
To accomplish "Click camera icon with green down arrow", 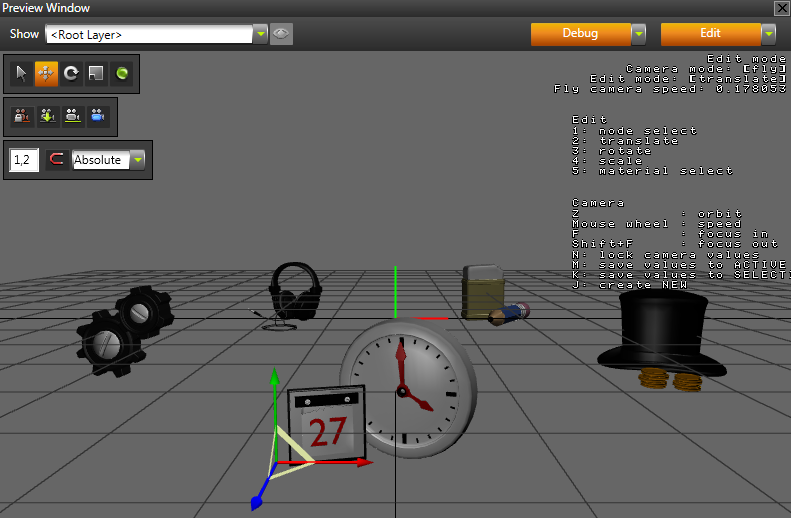I will point(47,116).
